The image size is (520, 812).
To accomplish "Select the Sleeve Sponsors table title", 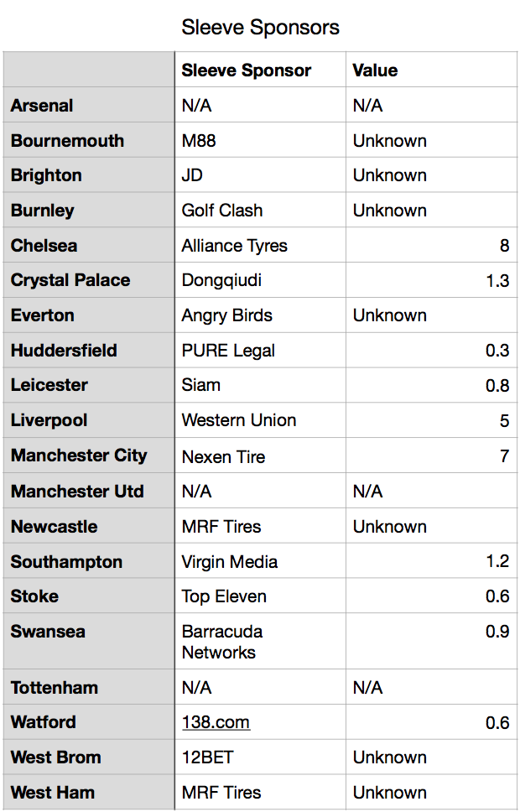I will pyautogui.click(x=260, y=28).
